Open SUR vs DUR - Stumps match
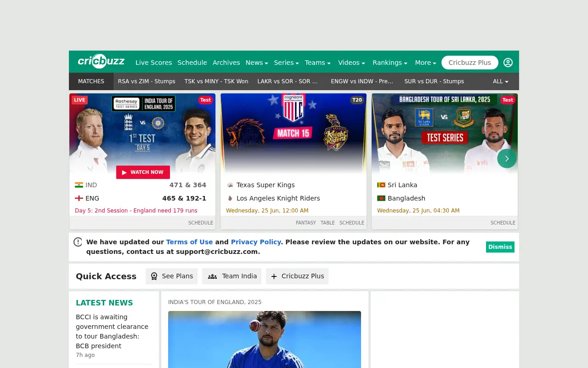This screenshot has width=588, height=368. tap(434, 81)
